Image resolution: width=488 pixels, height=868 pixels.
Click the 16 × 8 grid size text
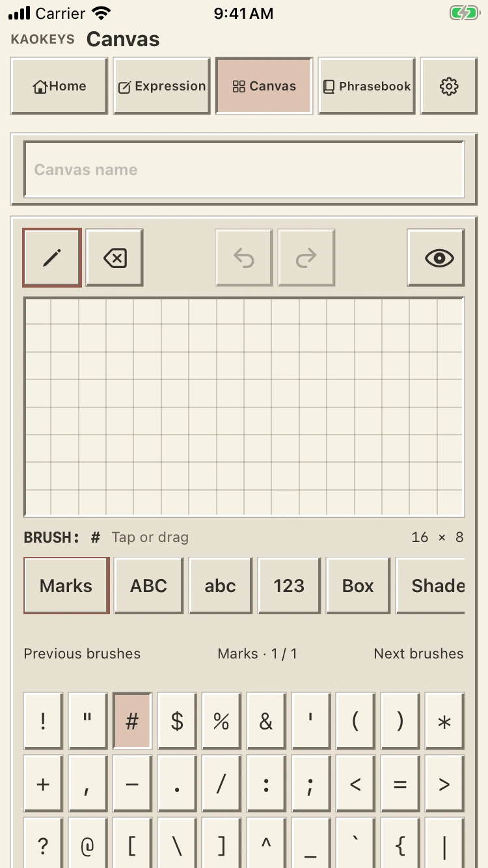(x=437, y=537)
